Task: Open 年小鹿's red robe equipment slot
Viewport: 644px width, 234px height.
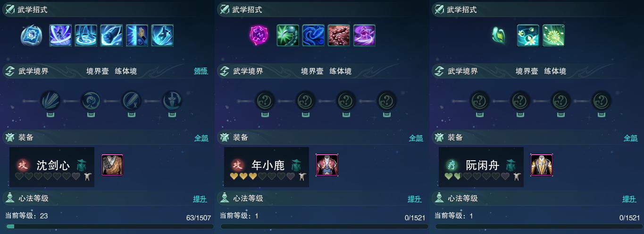Action: (327, 165)
